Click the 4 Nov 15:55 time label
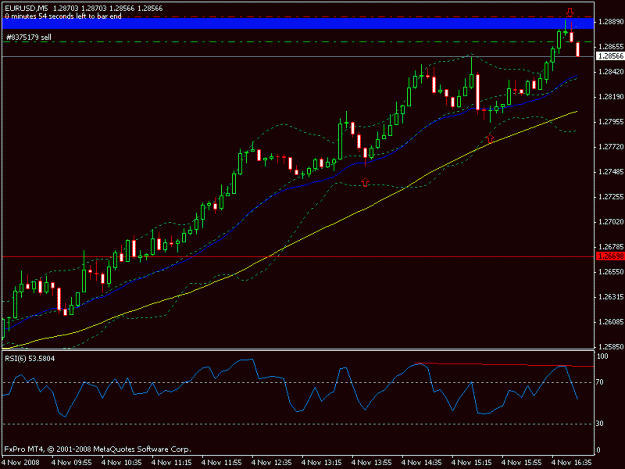 (x=522, y=462)
